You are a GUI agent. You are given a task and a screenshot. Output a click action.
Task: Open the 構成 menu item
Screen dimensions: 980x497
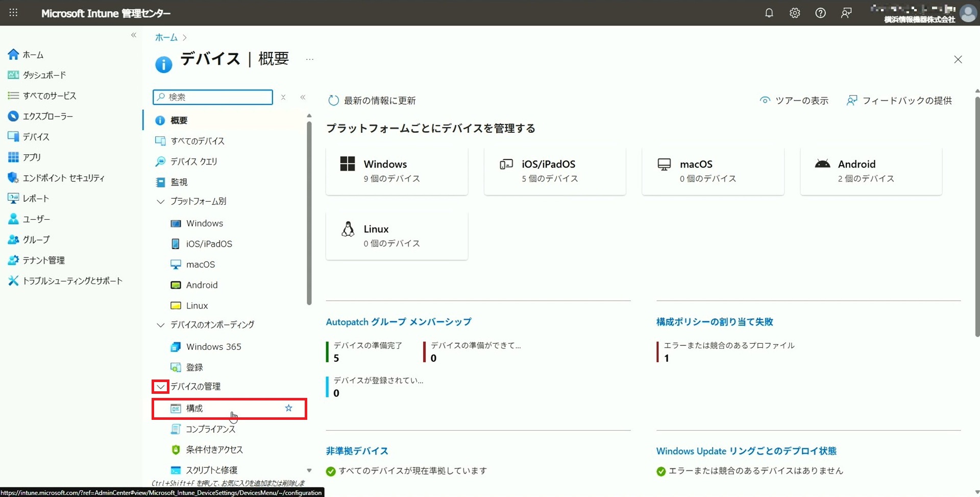(x=194, y=409)
